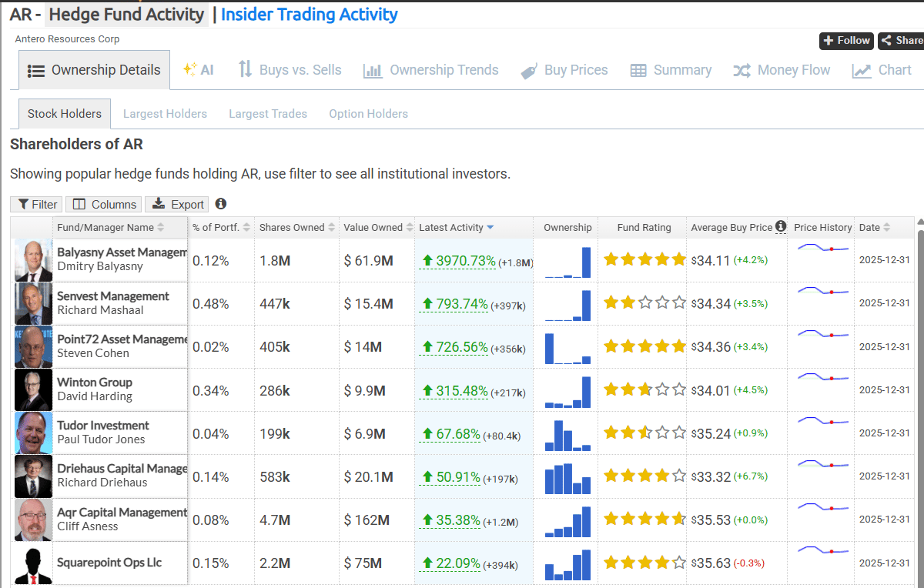
Task: Click Point72's ownership bar chart
Action: [x=567, y=348]
